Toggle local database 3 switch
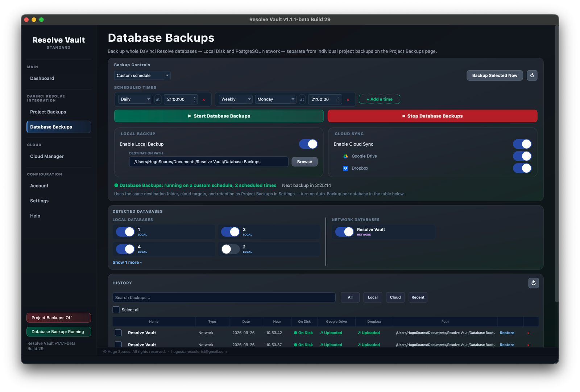This screenshot has height=392, width=580. pyautogui.click(x=230, y=232)
